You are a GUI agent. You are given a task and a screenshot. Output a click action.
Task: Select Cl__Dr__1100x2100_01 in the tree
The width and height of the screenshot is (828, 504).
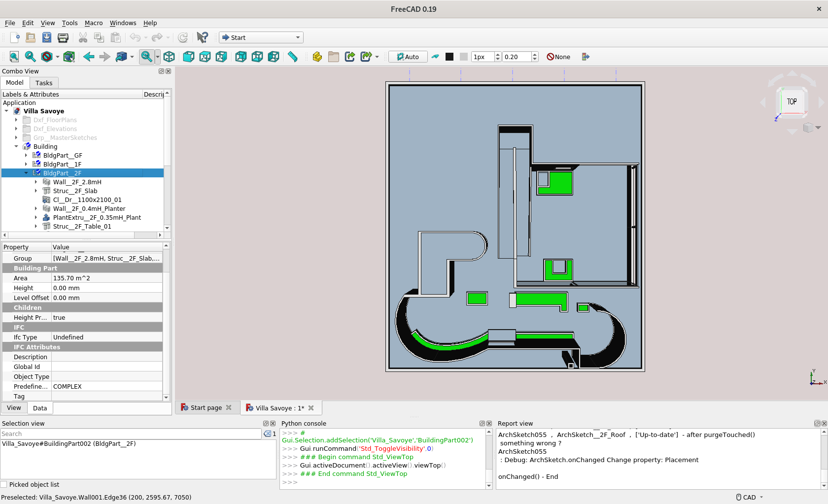[87, 200]
